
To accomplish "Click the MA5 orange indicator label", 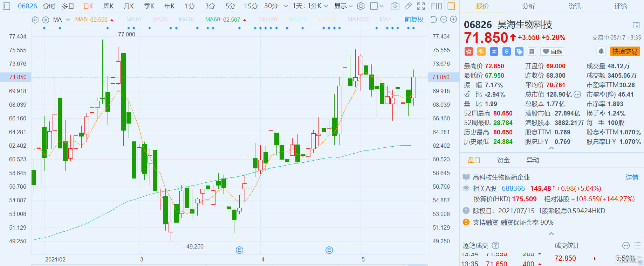I will (91, 20).
